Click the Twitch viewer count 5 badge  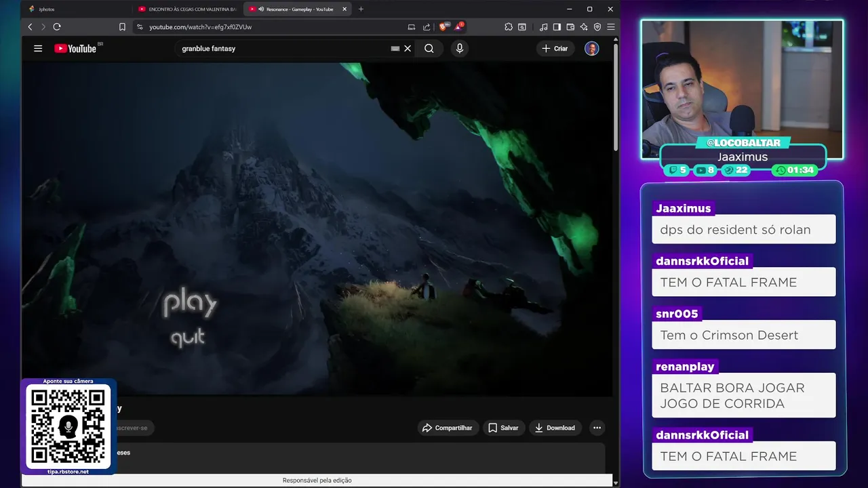point(677,170)
